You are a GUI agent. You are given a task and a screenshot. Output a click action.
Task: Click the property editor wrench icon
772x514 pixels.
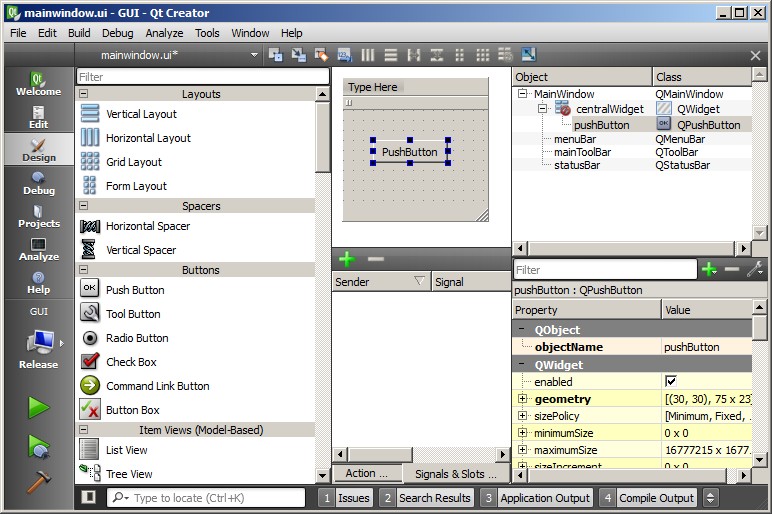(755, 269)
